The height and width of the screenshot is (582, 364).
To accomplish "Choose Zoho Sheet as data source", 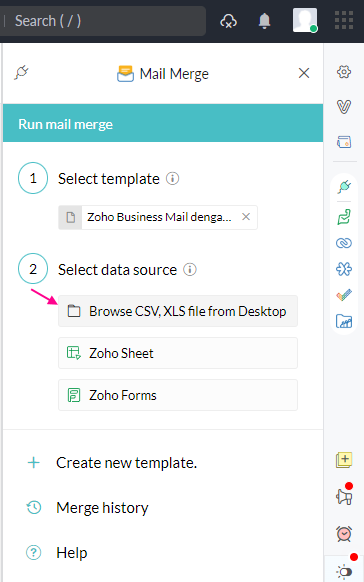I will click(x=178, y=353).
